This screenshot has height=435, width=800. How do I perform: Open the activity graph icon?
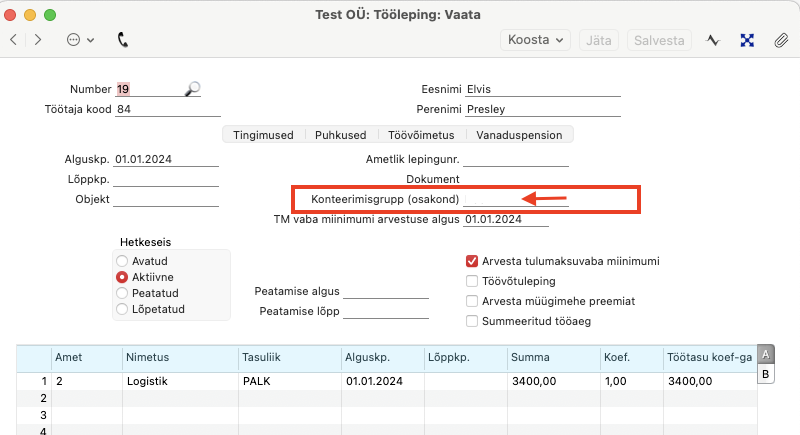pyautogui.click(x=713, y=40)
